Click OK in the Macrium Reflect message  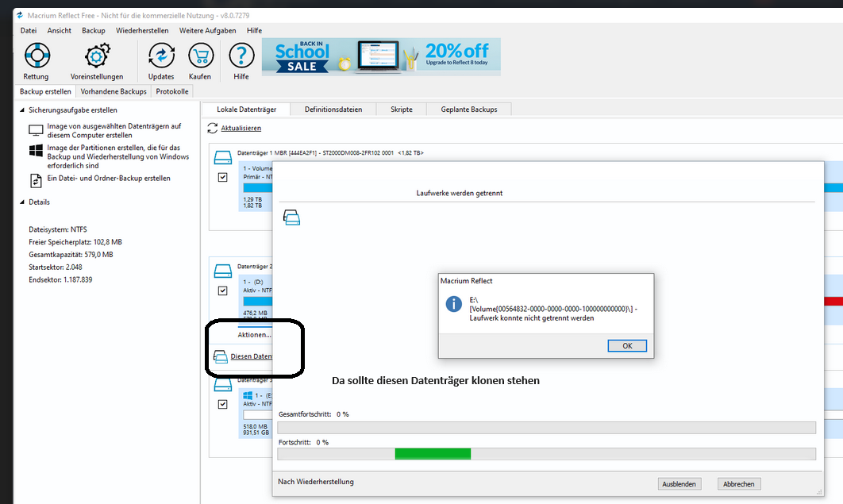point(627,346)
